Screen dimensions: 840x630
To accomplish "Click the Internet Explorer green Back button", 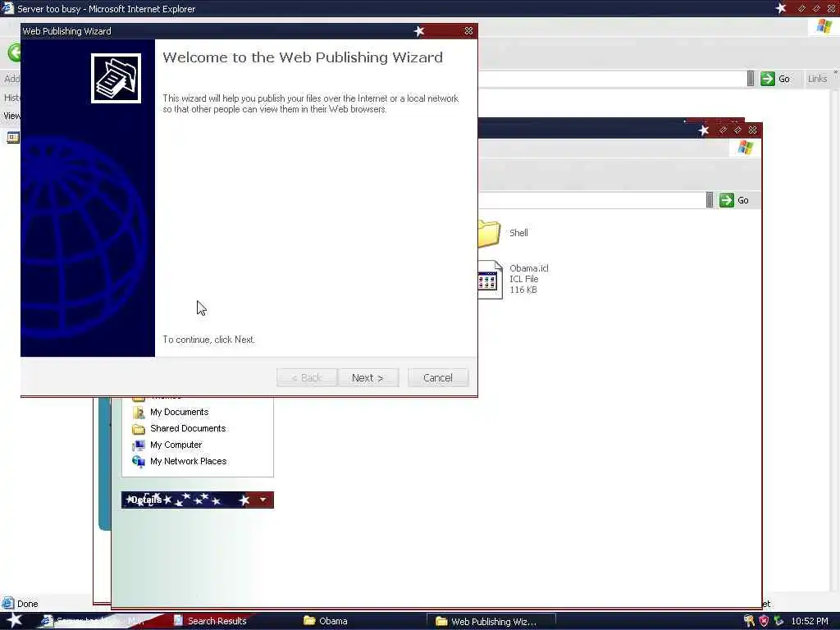I will coord(14,52).
